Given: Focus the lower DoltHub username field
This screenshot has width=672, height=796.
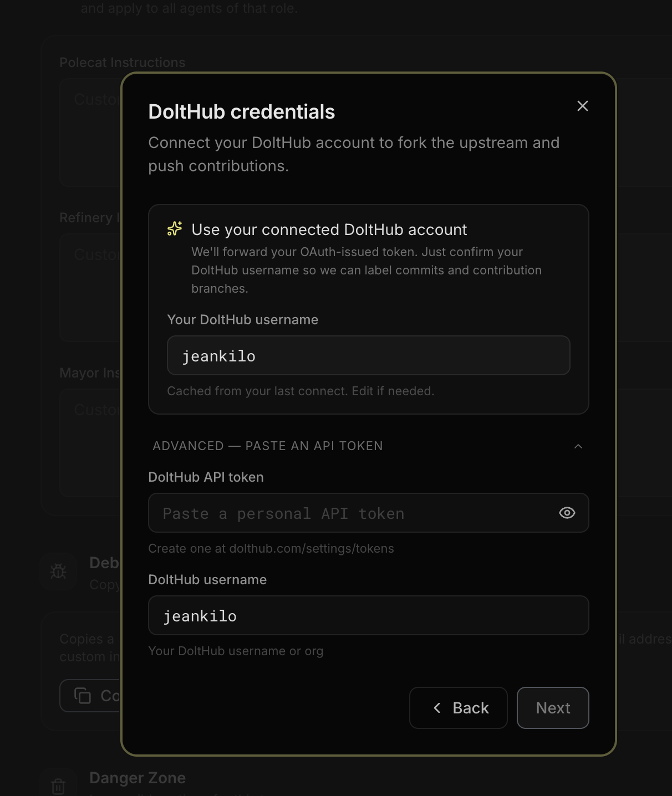Looking at the screenshot, I should coord(368,615).
